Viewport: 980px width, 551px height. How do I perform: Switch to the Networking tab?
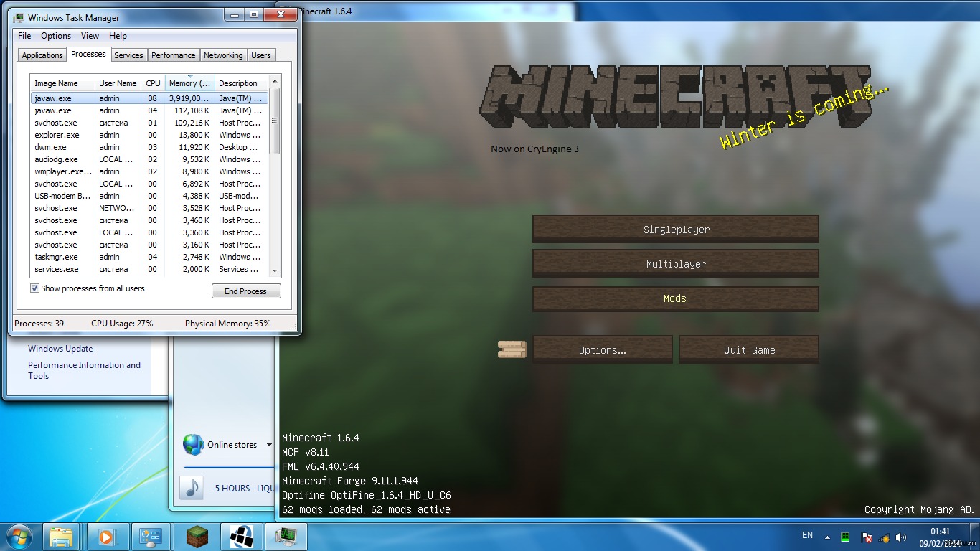223,55
